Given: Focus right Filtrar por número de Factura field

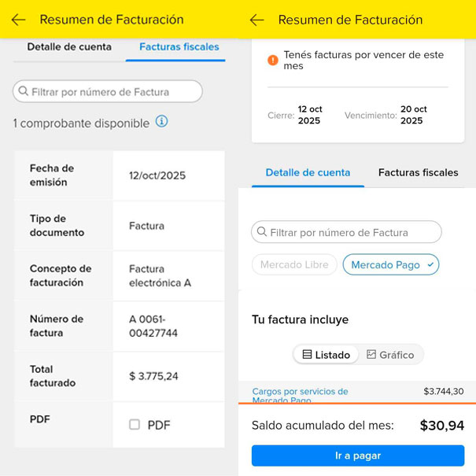Looking at the screenshot, I should point(346,232).
